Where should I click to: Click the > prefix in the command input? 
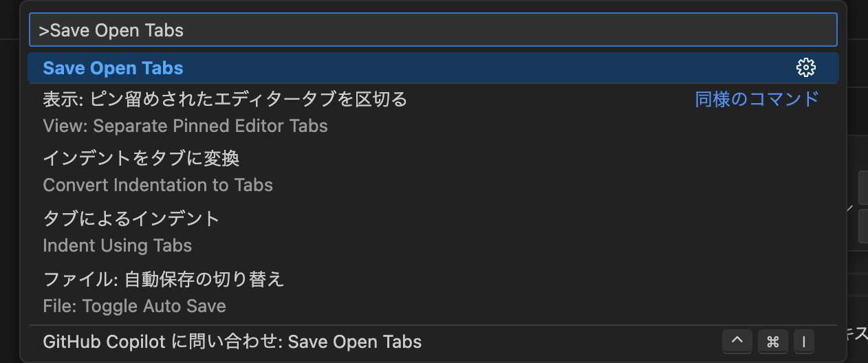(43, 30)
